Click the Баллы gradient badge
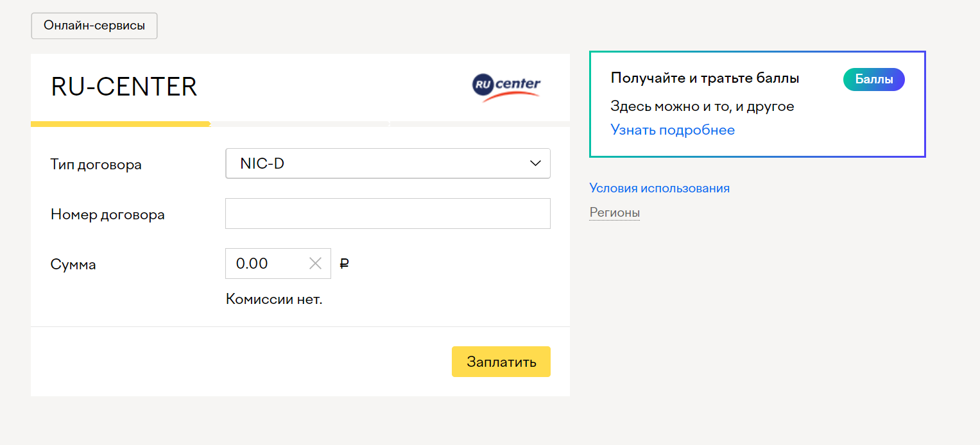Viewport: 980px width, 445px height. pos(873,80)
